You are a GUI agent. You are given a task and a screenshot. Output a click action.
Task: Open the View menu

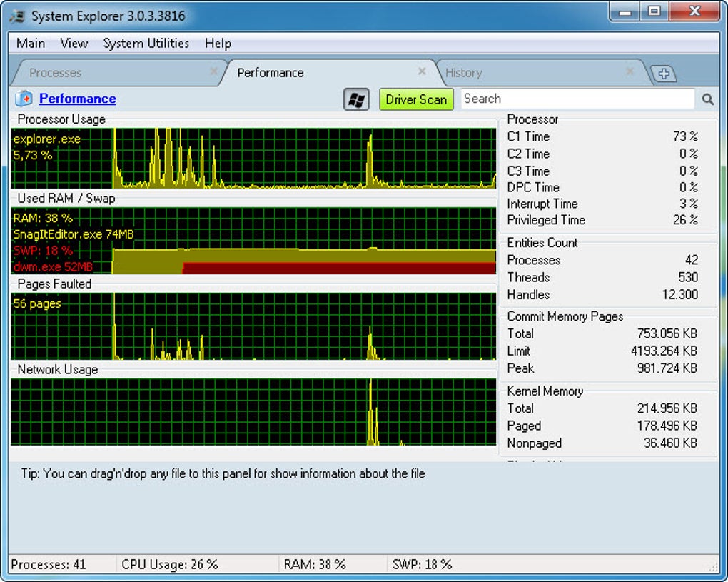click(74, 43)
